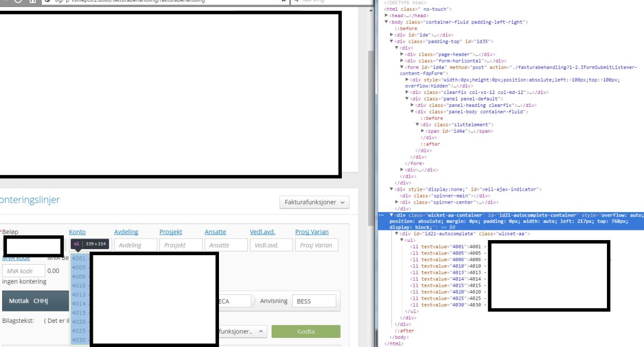This screenshot has width=644, height=347.
Task: Focus the Ansatte input field
Action: click(x=225, y=245)
